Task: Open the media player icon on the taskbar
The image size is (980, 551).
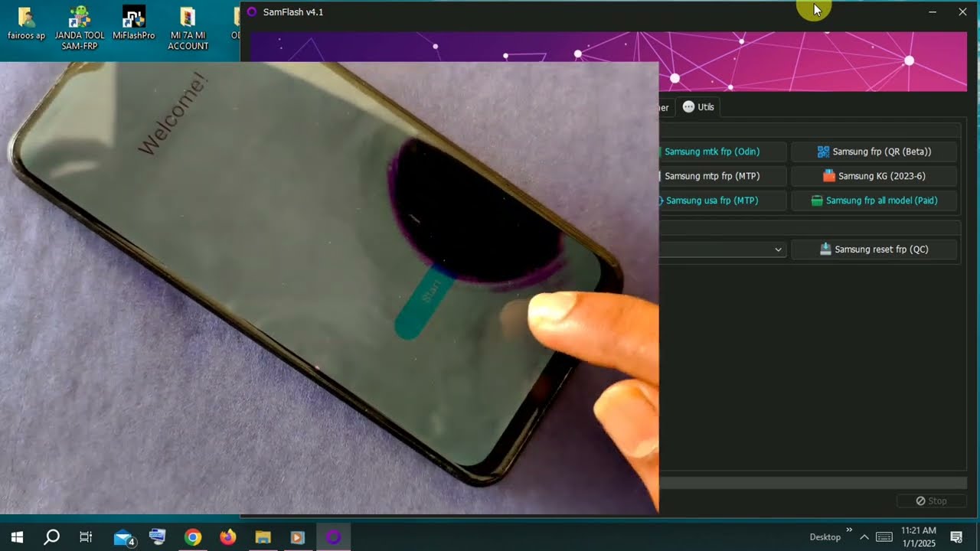Action: pos(298,537)
